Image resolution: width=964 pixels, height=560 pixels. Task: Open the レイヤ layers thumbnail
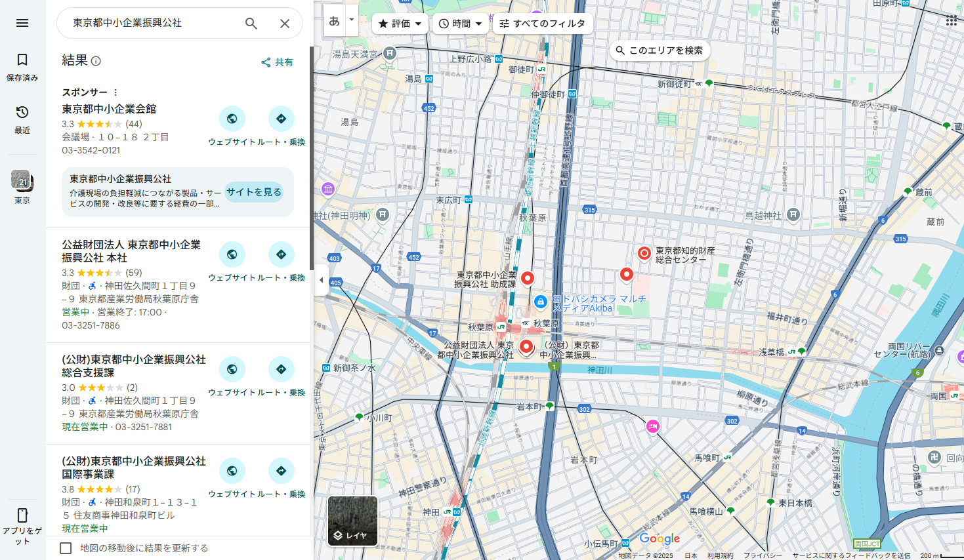pos(352,521)
